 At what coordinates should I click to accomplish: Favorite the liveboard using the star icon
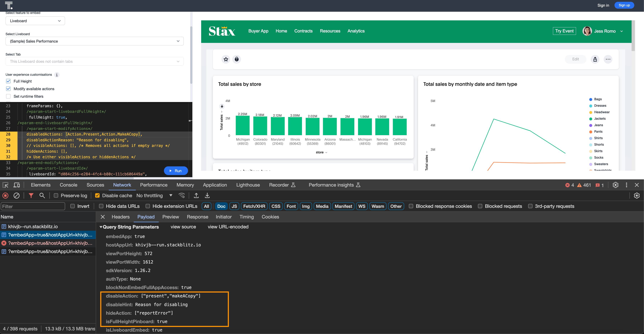point(226,59)
